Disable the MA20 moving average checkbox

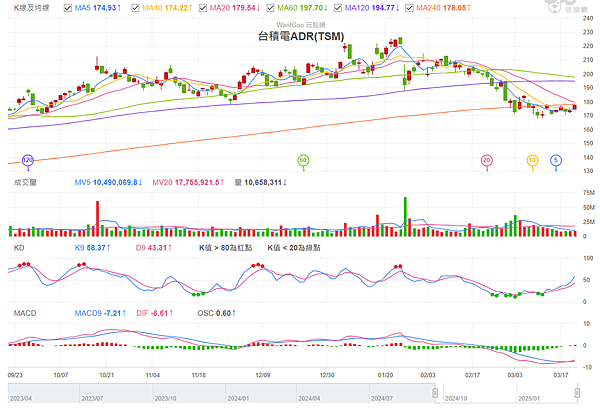point(203,8)
